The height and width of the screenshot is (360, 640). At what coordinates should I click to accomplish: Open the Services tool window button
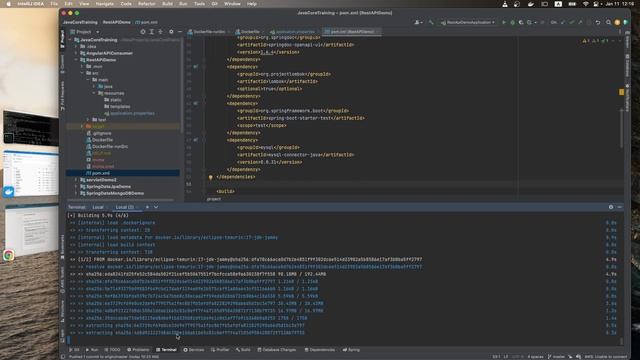pyautogui.click(x=194, y=350)
